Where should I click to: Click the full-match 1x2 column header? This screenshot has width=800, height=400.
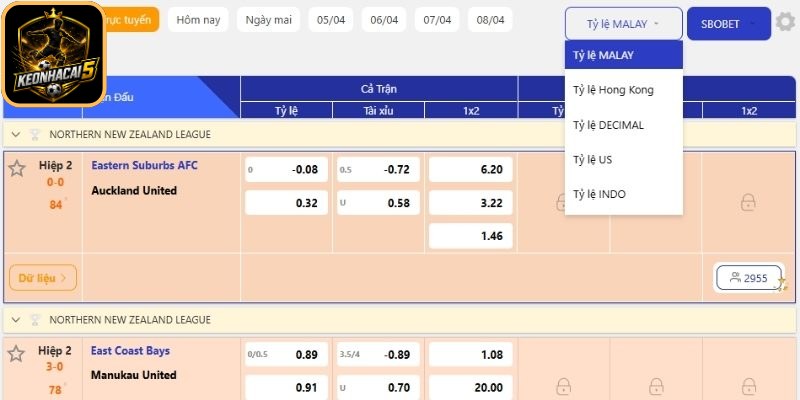coord(471,111)
